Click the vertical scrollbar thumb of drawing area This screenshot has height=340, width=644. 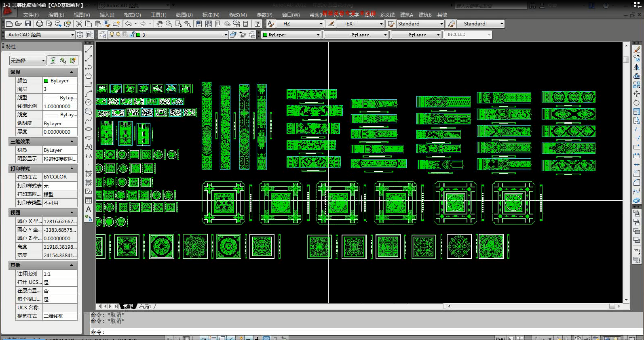point(626,59)
